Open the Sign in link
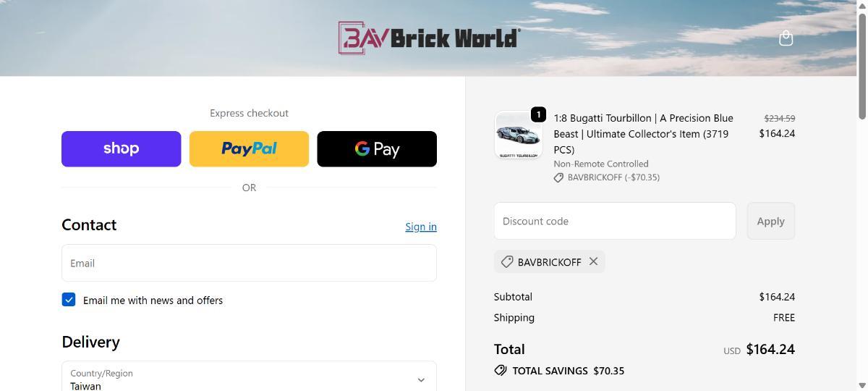This screenshot has width=868, height=391. click(x=420, y=227)
